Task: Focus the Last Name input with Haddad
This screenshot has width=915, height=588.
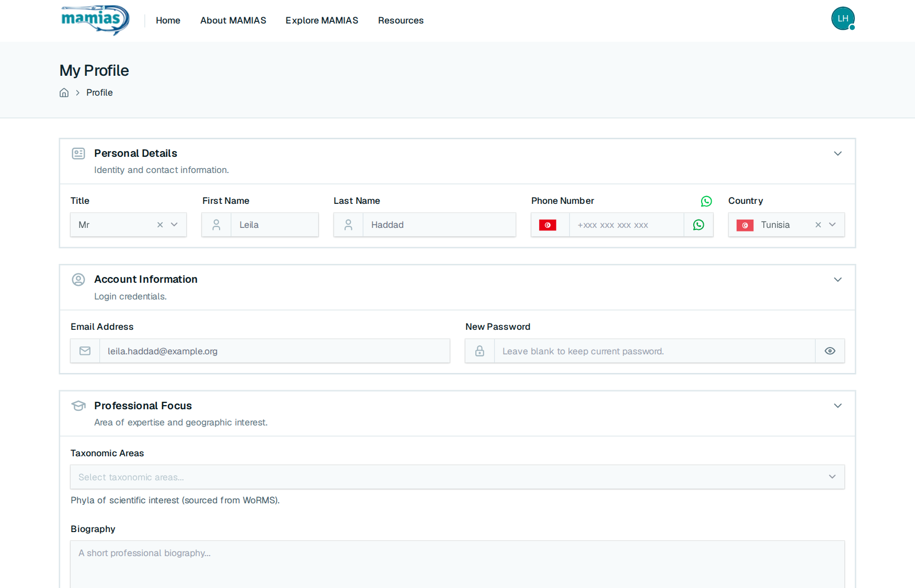Action: [x=439, y=225]
